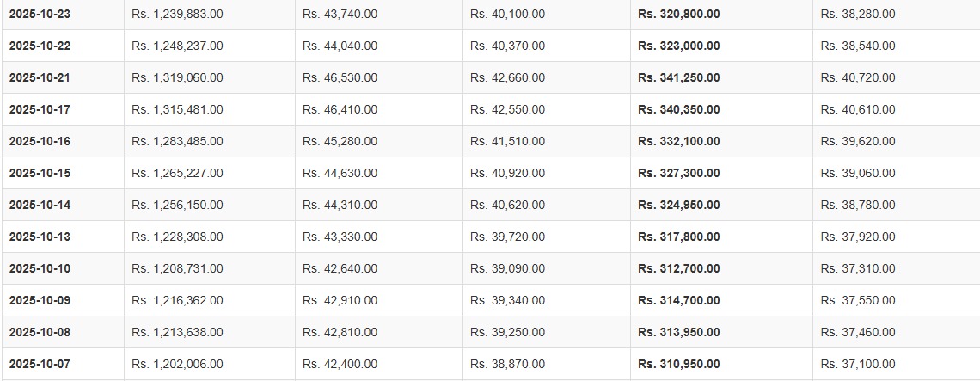Click the Rs. 37,100.00 value
Screen dimensions: 980x381
(858, 364)
